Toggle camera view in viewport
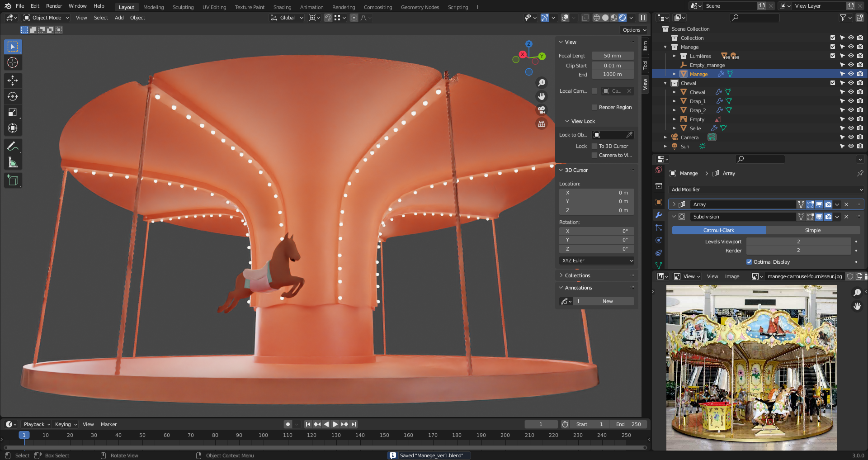This screenshot has width=868, height=460. click(x=541, y=110)
